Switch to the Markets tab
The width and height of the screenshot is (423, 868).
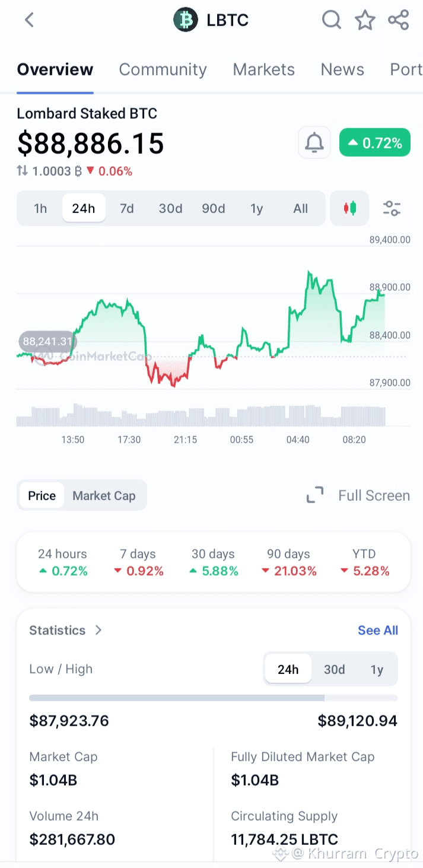(x=263, y=69)
